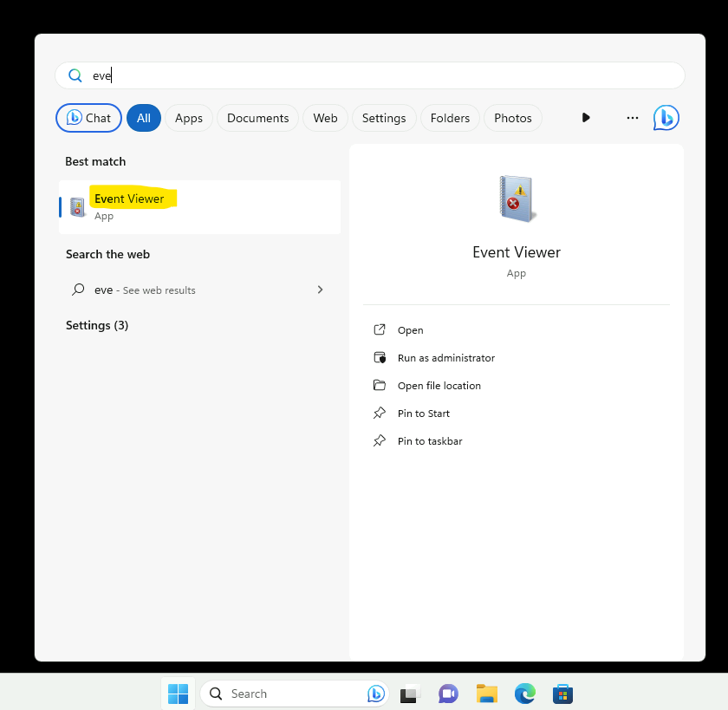728x710 pixels.
Task: Click the Run as administrator shield icon
Action: point(380,357)
